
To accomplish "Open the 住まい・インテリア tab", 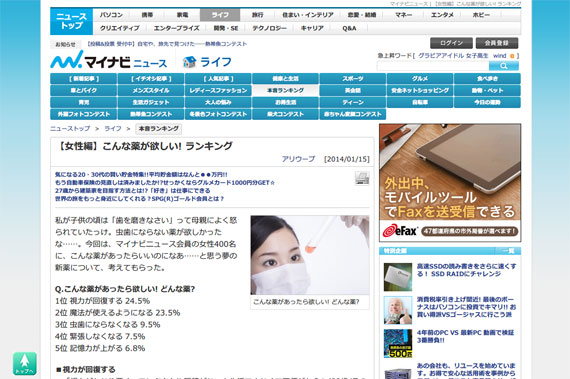I will coord(308,15).
